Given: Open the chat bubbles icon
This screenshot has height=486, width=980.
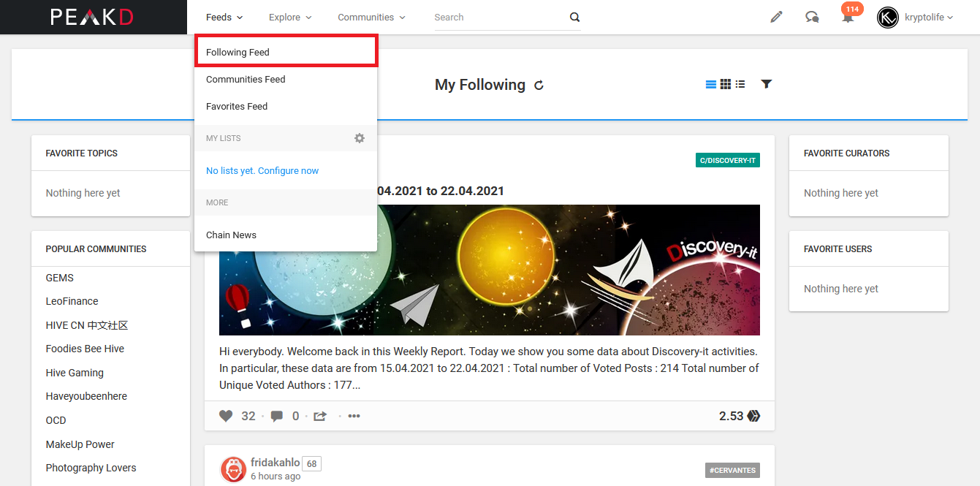Looking at the screenshot, I should (812, 17).
